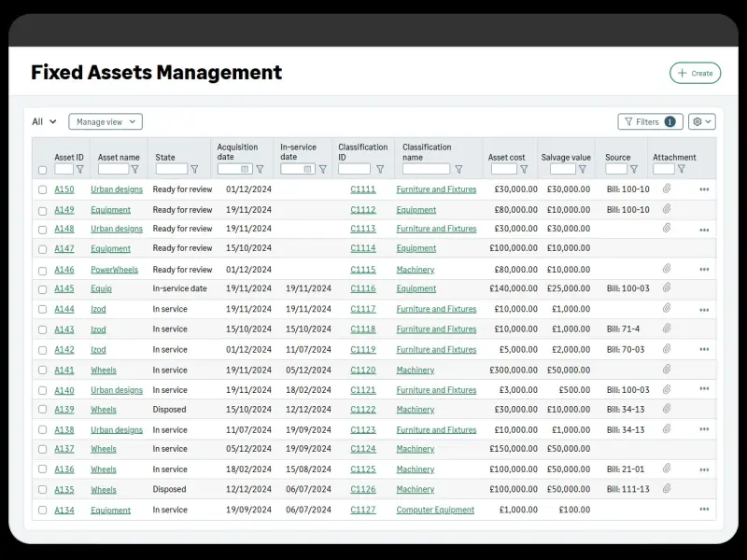Open the more options menu for A146
Viewport: 747px width, 560px height.
[704, 269]
